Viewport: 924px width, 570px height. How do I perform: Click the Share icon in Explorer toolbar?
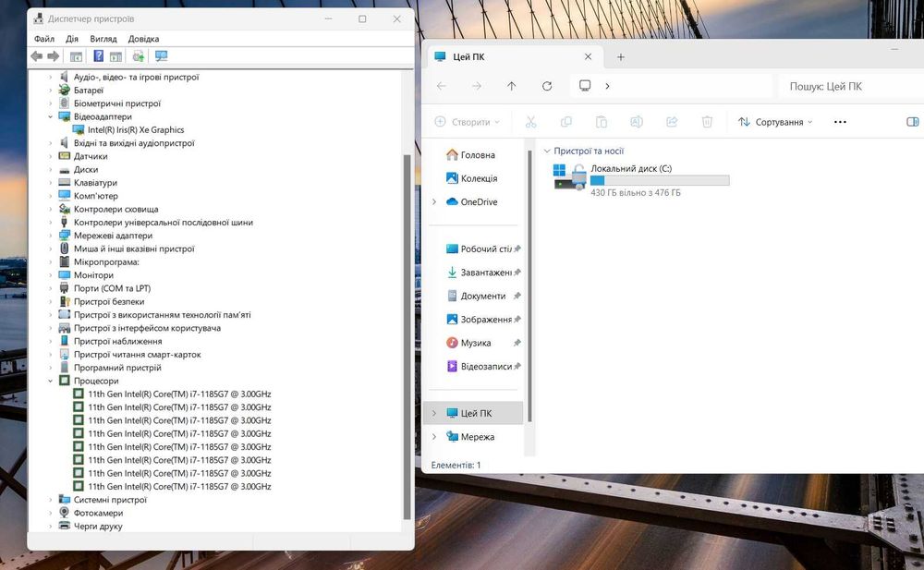672,122
